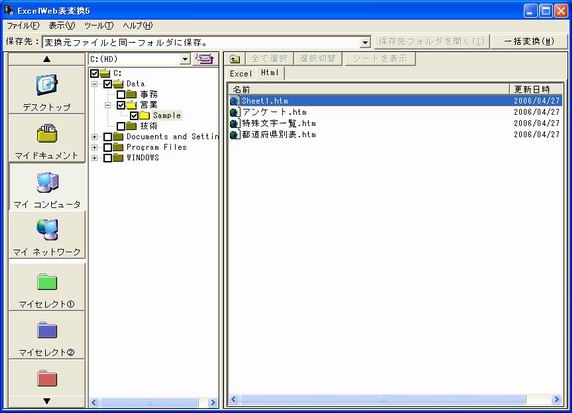Sort by the 更新日時 column header

point(536,89)
